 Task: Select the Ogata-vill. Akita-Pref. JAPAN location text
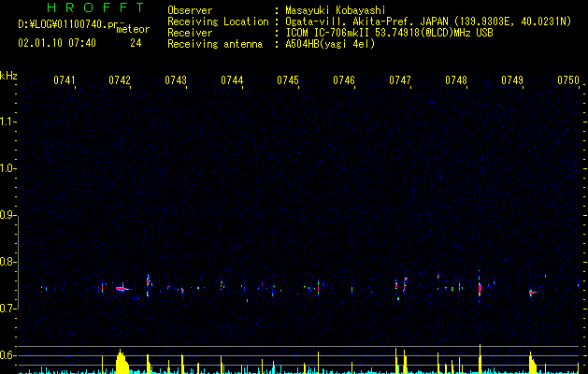pyautogui.click(x=428, y=22)
